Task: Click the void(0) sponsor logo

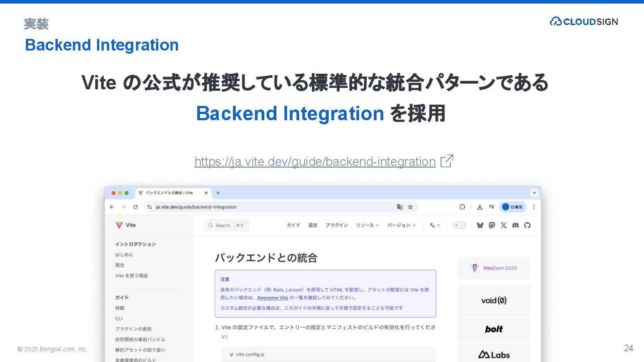Action: [494, 300]
